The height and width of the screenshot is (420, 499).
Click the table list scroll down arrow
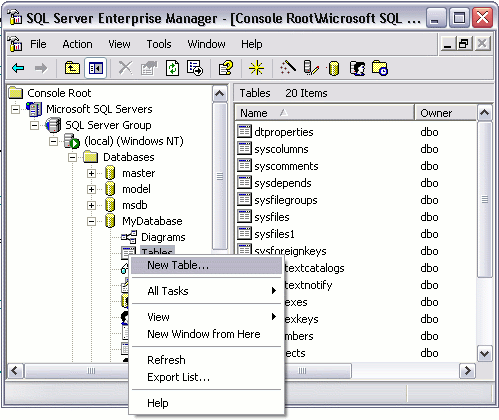point(484,353)
